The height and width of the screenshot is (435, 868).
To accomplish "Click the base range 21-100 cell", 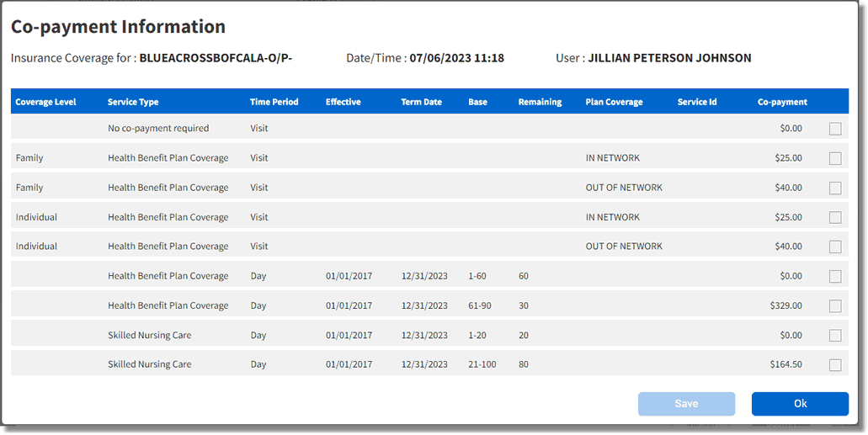I will pyautogui.click(x=482, y=364).
